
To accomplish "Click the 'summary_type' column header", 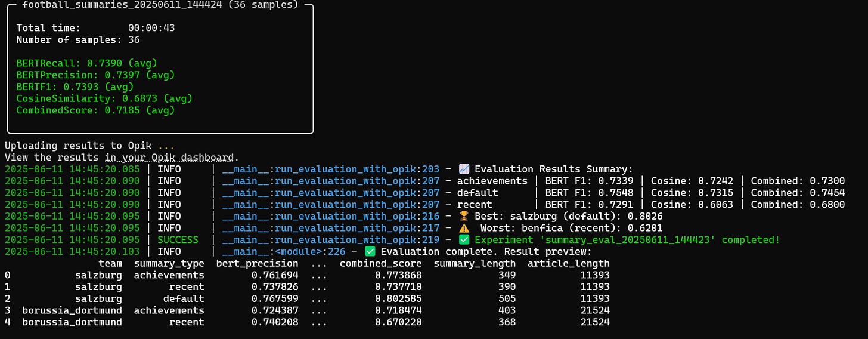I will 169,263.
